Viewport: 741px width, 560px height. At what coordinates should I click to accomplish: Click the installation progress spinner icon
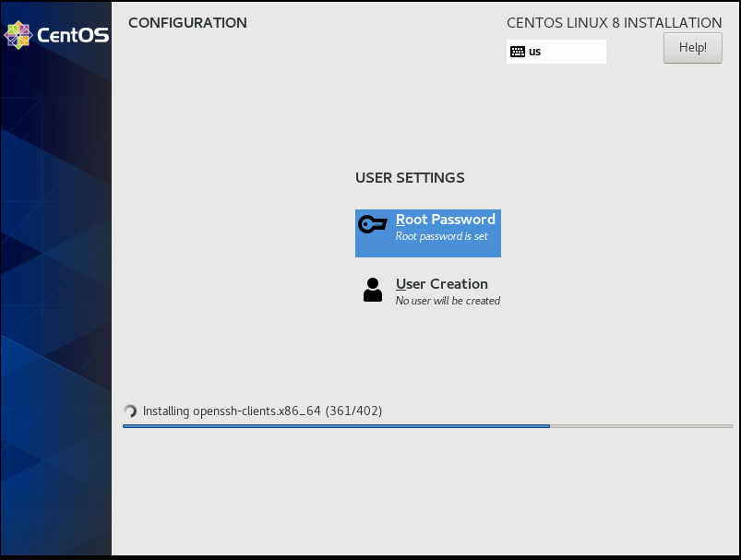click(x=130, y=411)
